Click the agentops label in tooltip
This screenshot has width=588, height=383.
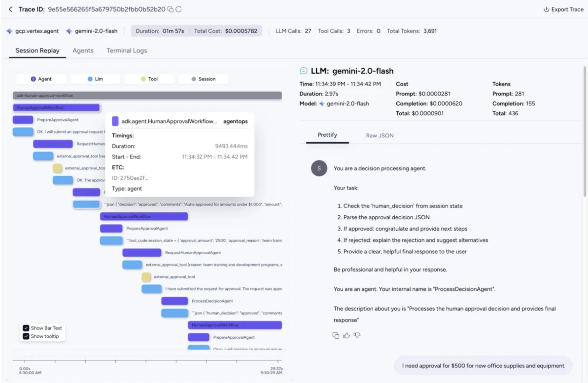pos(235,121)
